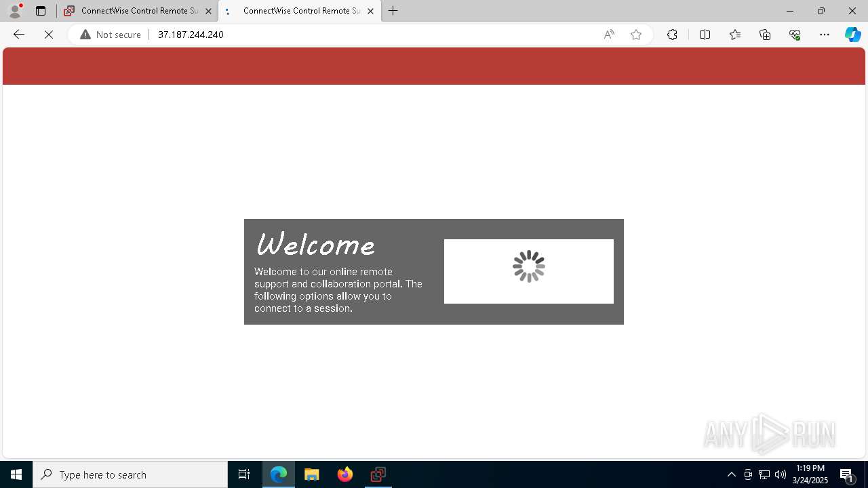The height and width of the screenshot is (488, 868).
Task: Activate Read aloud in the address bar
Action: click(609, 35)
